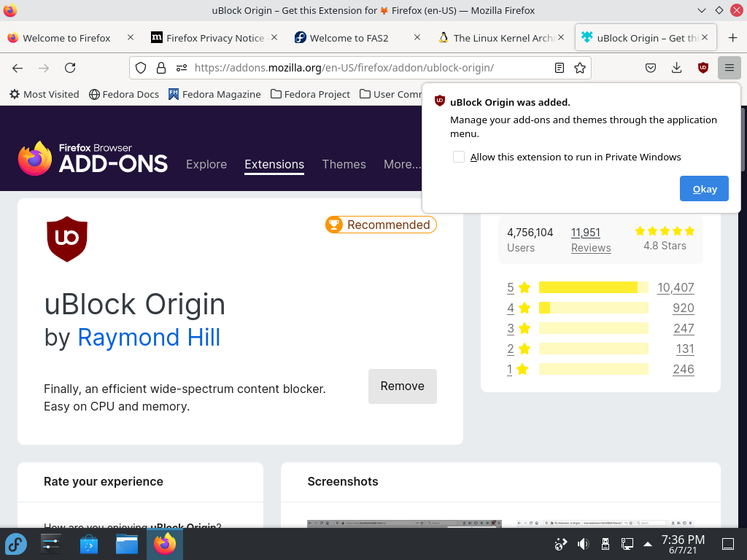
Task: Close the Welcome to FAS2 tab
Action: pos(417,37)
